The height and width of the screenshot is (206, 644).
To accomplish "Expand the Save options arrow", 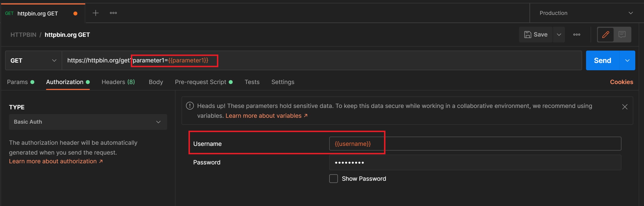I will click(559, 35).
